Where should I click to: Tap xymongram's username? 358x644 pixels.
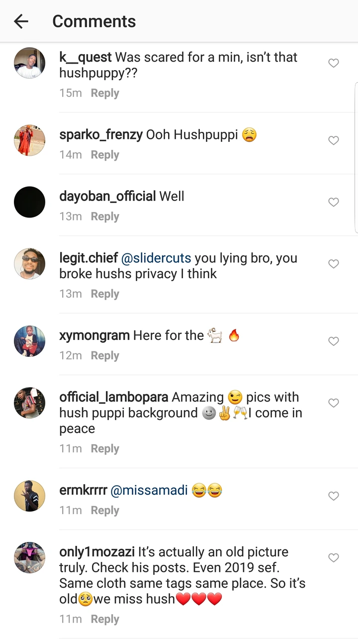pos(94,335)
